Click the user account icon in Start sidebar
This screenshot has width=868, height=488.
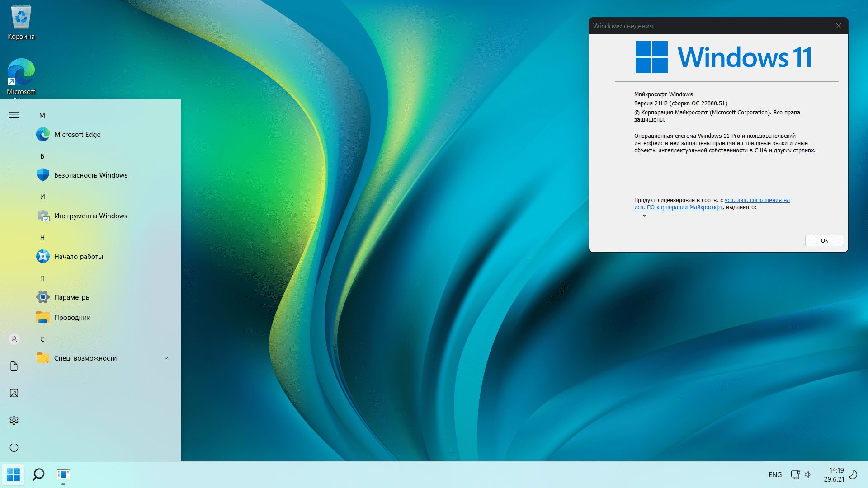click(x=14, y=339)
